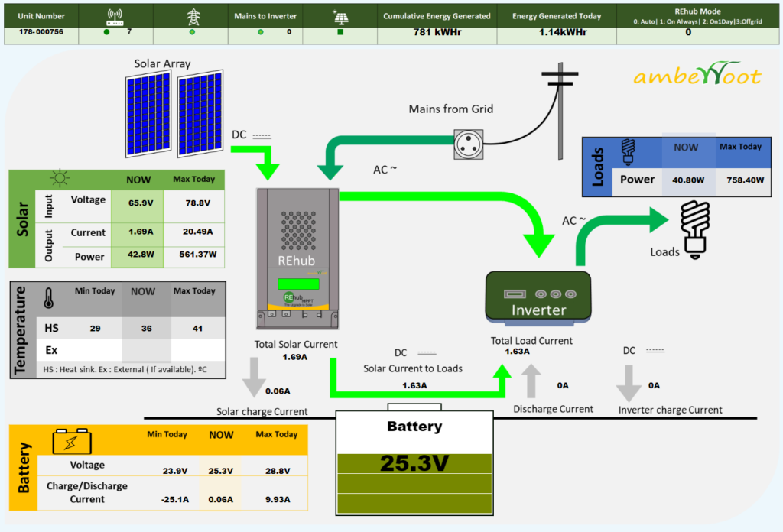
Task: Click the bulb icon in Loads table
Action: click(x=629, y=151)
